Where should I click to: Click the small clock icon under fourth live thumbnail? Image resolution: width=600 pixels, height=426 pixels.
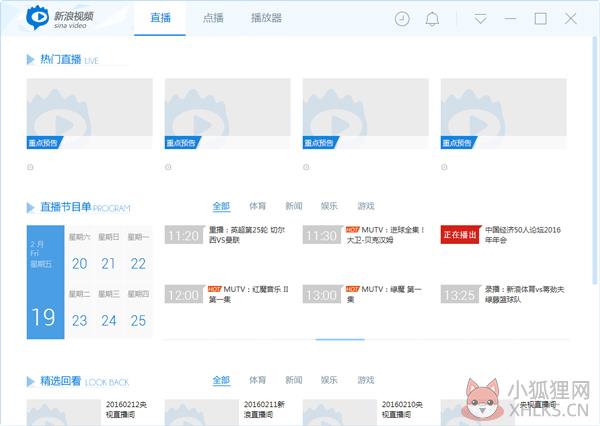[444, 167]
